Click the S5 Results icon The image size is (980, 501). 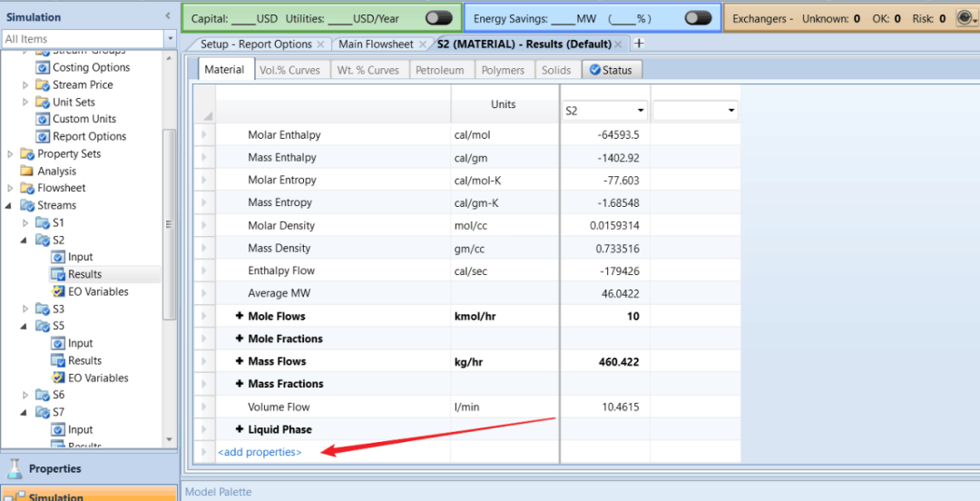click(57, 361)
